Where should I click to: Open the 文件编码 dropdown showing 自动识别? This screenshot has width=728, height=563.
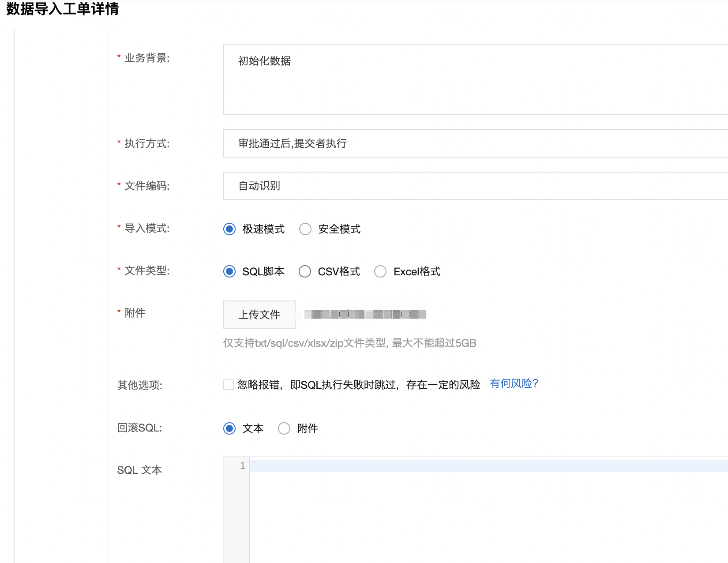pyautogui.click(x=476, y=186)
